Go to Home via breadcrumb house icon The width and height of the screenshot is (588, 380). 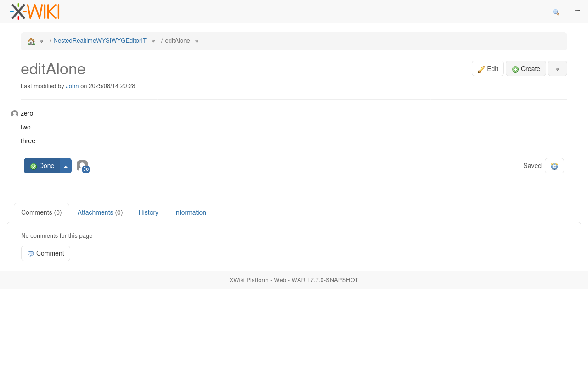coord(31,41)
